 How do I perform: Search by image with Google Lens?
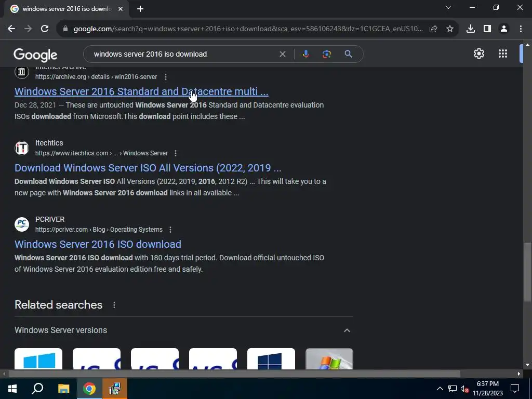tap(326, 54)
